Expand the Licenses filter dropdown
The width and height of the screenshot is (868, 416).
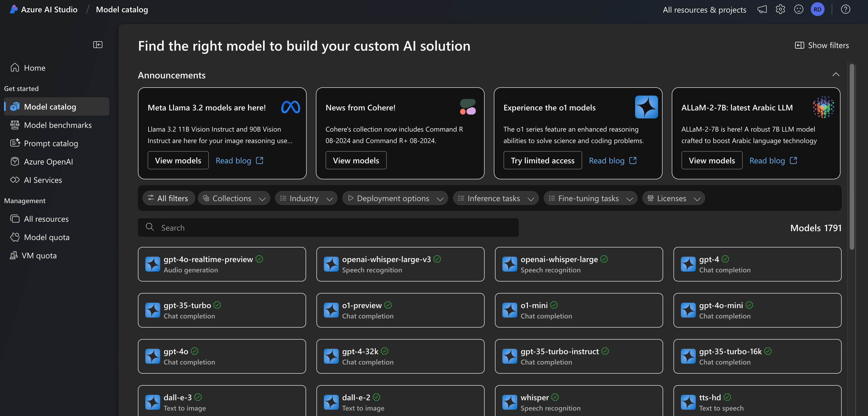click(x=673, y=198)
